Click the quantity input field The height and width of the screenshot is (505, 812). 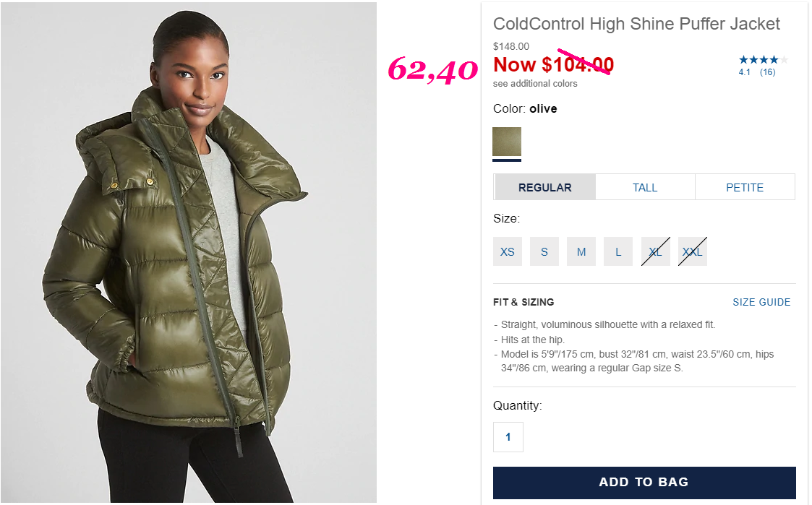click(x=508, y=436)
